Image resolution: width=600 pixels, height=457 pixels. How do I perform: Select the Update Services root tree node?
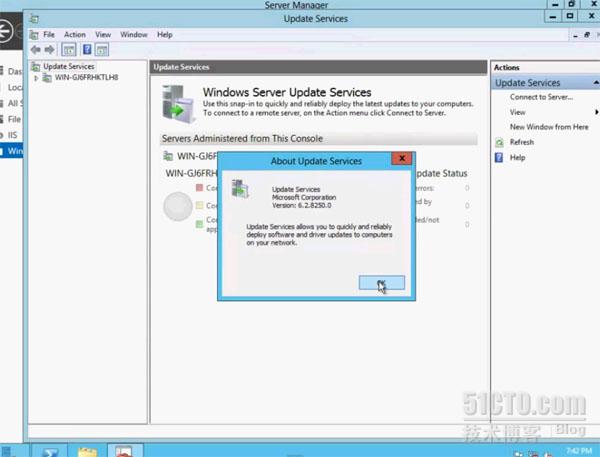[x=68, y=67]
